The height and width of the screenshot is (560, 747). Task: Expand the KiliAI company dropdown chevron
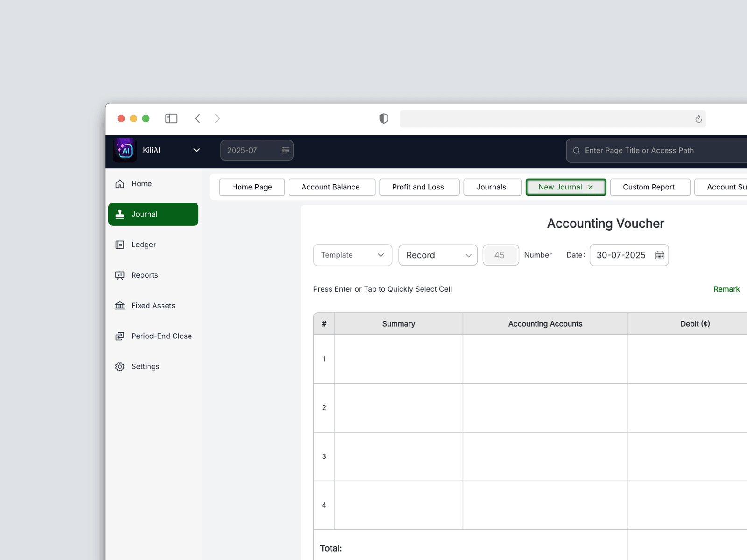coord(197,150)
